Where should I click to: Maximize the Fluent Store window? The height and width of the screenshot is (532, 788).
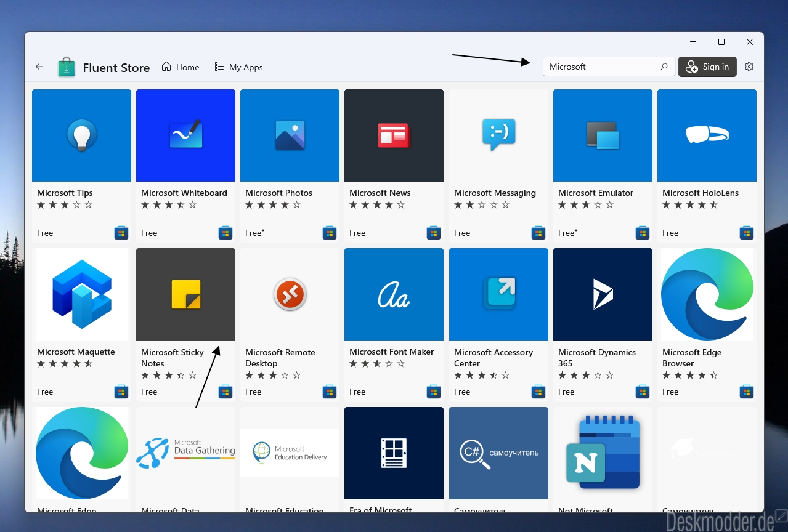click(x=721, y=42)
